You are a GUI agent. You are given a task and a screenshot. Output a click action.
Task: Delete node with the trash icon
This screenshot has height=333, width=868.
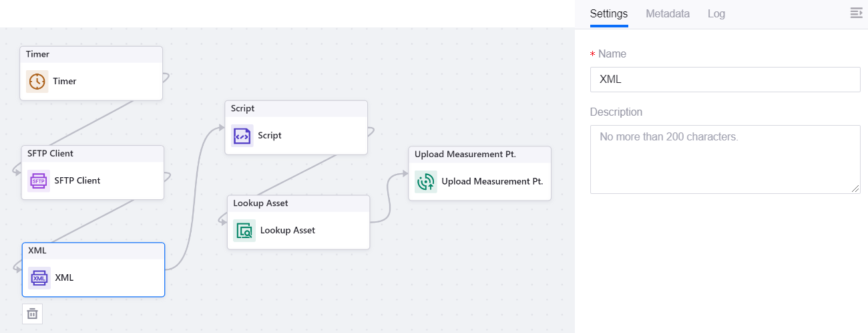coord(32,314)
